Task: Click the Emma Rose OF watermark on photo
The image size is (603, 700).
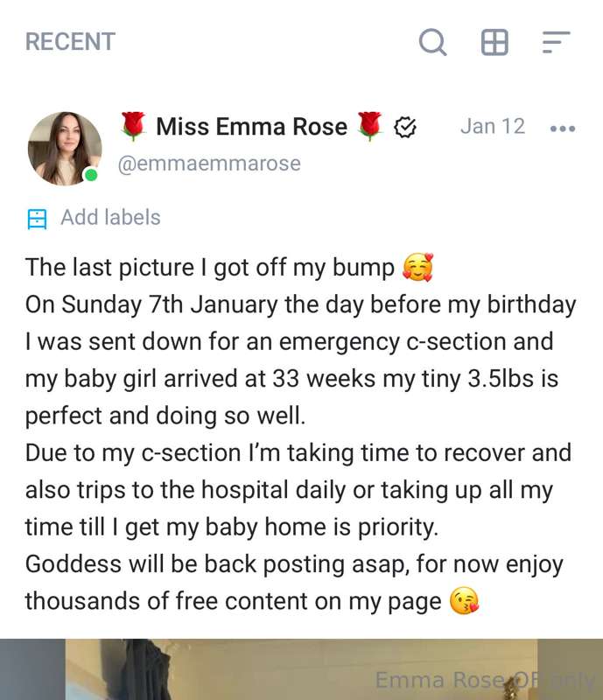Action: click(485, 681)
